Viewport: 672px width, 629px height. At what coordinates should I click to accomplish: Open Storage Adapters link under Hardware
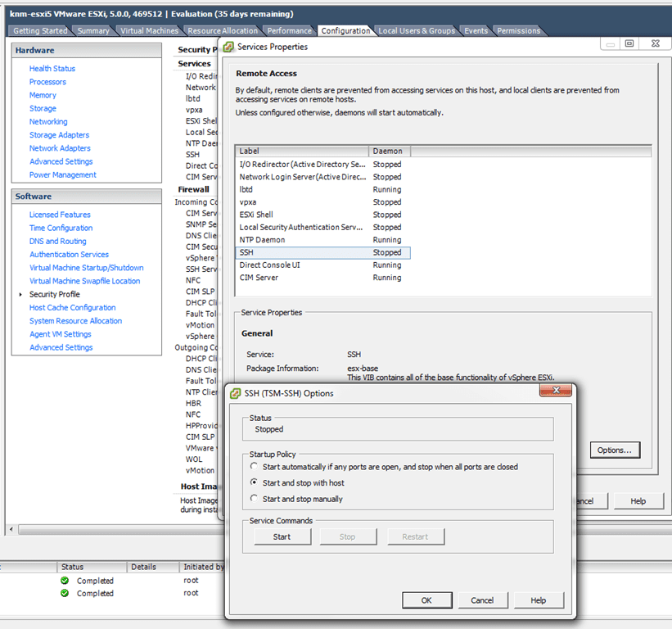click(59, 135)
